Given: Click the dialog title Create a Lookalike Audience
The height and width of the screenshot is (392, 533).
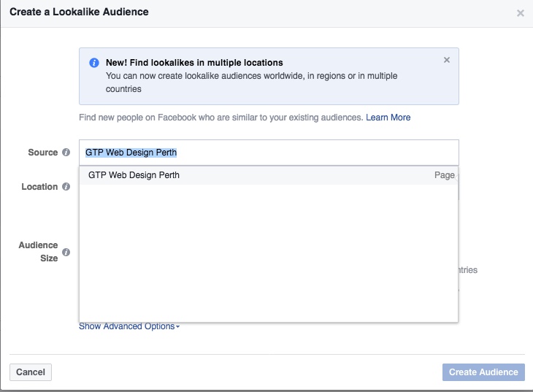Looking at the screenshot, I should 79,12.
